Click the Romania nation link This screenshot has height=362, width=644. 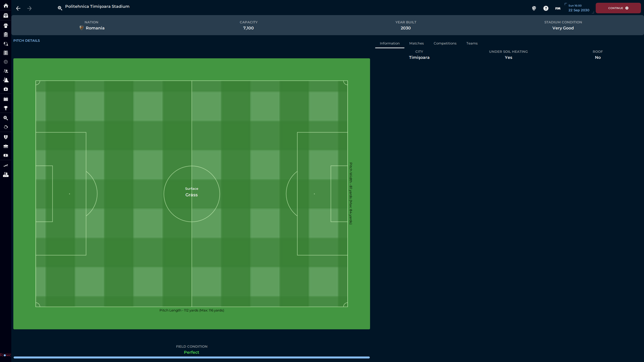95,28
